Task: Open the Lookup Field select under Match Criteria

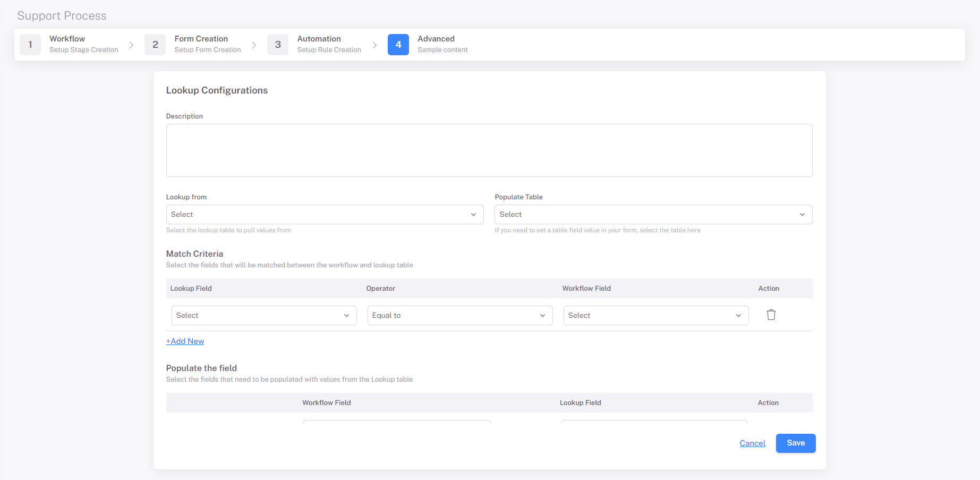Action: point(263,315)
